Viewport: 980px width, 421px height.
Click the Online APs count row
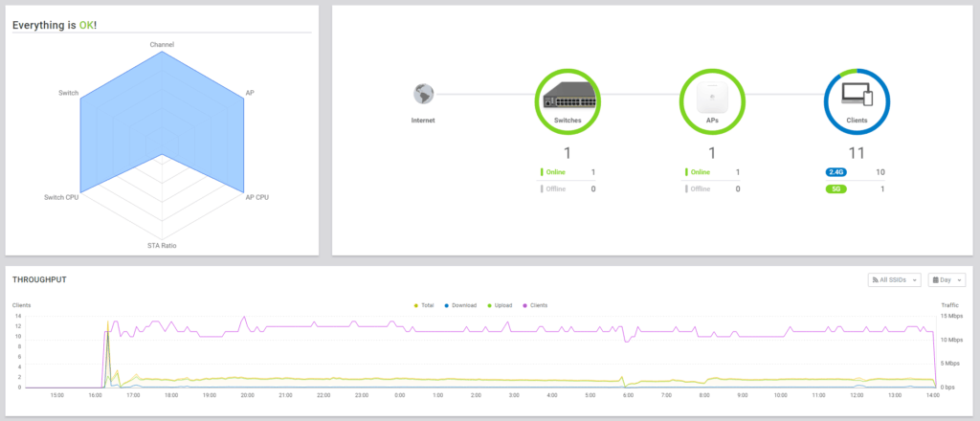tap(712, 172)
